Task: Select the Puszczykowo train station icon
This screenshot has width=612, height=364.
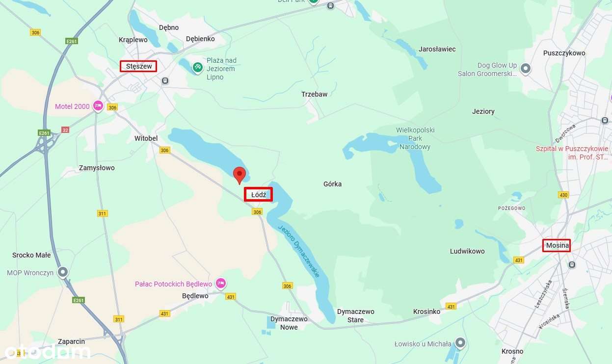Action: [605, 120]
